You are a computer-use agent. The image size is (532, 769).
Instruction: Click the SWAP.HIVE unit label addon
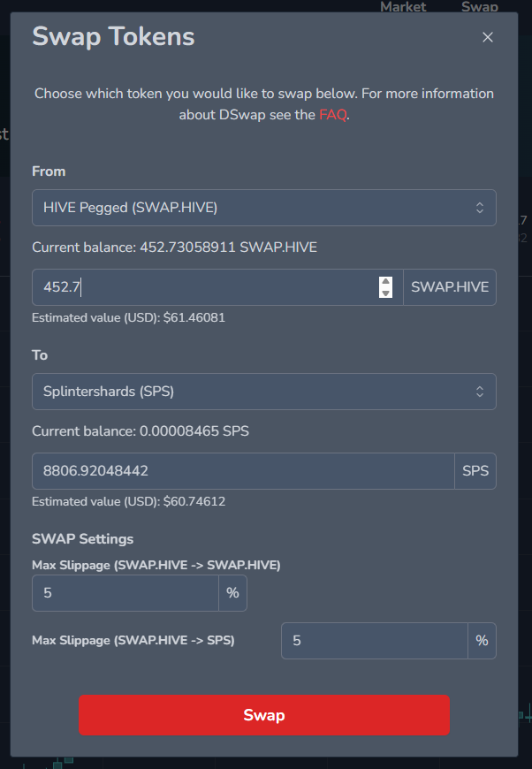450,287
